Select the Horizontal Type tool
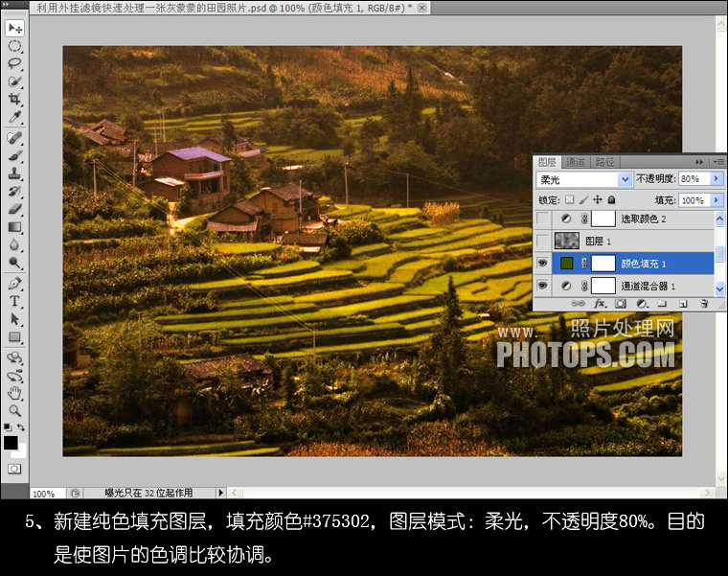Image resolution: width=728 pixels, height=576 pixels. point(15,301)
